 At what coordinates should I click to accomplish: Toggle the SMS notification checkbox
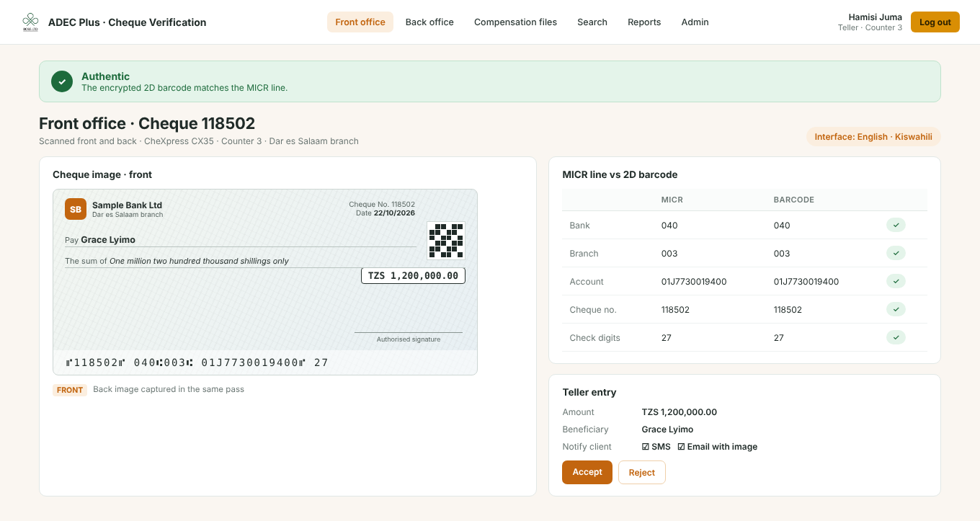pos(646,447)
